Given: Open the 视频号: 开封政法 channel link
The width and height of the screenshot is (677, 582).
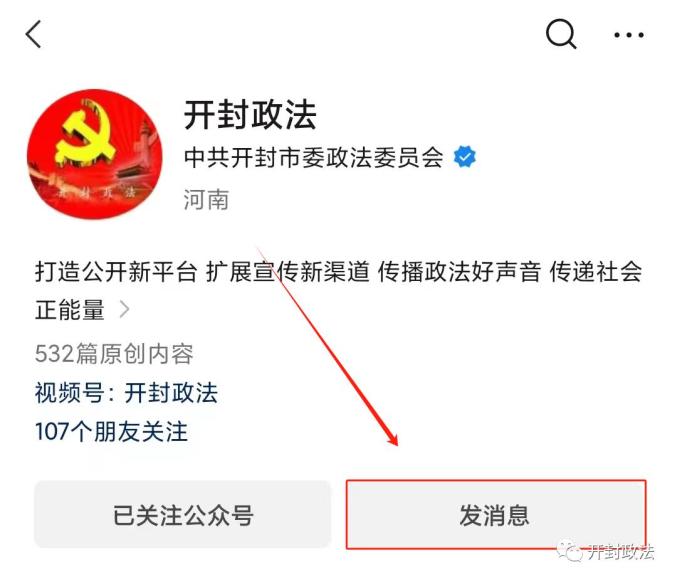Looking at the screenshot, I should (127, 393).
